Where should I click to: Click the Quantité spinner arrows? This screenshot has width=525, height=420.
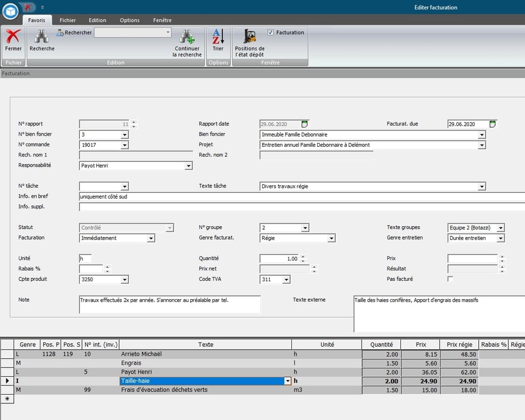point(303,259)
